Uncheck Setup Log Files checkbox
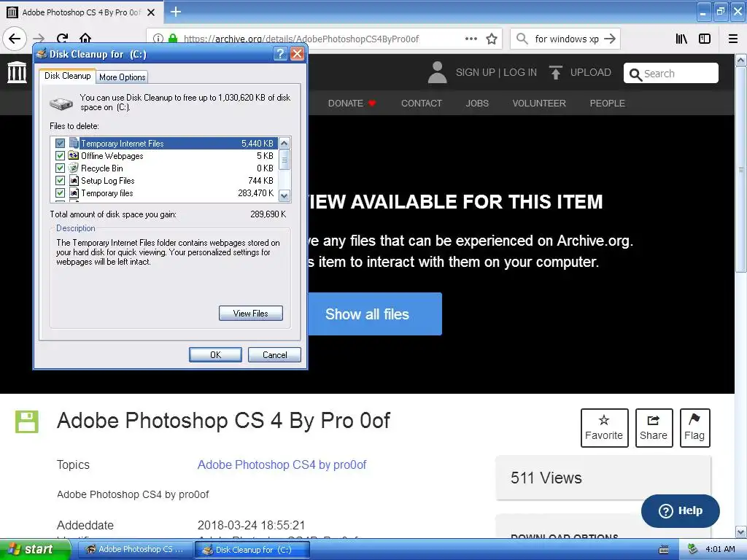Viewport: 747px width, 560px height. click(x=60, y=181)
